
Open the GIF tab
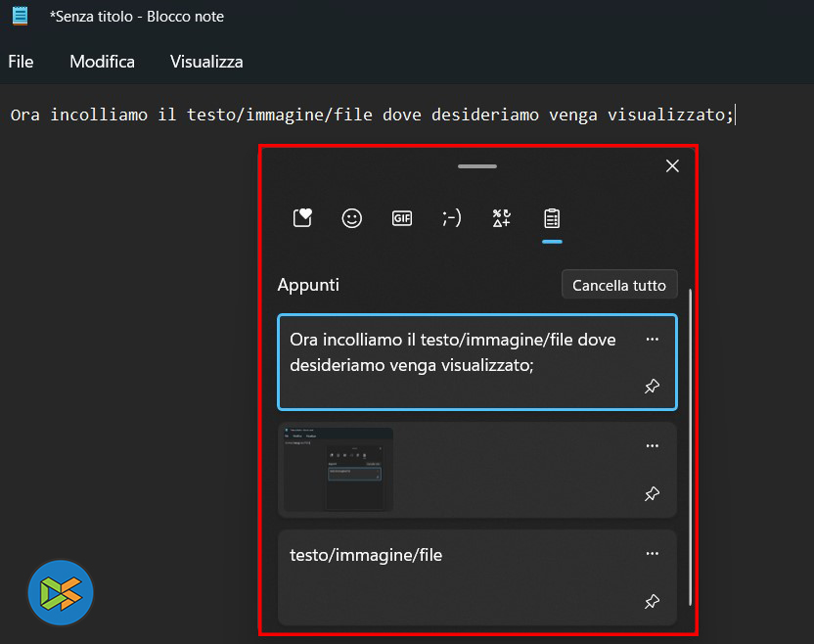[402, 218]
